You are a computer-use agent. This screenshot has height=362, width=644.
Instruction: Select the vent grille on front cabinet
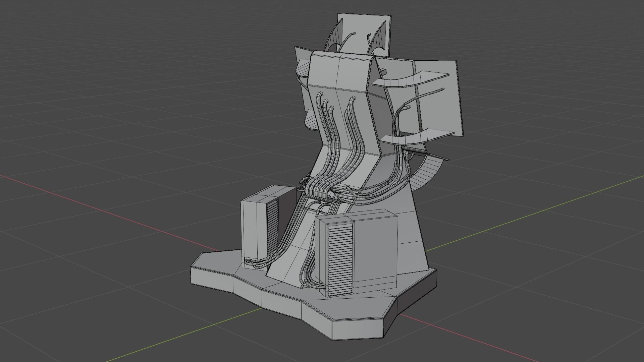point(340,260)
